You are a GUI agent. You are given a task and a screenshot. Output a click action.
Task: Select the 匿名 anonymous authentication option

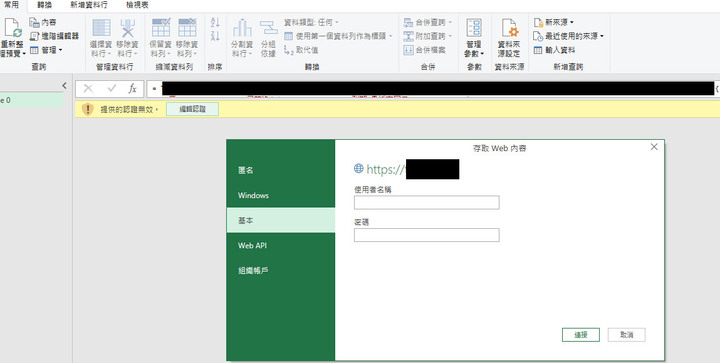[x=281, y=170]
